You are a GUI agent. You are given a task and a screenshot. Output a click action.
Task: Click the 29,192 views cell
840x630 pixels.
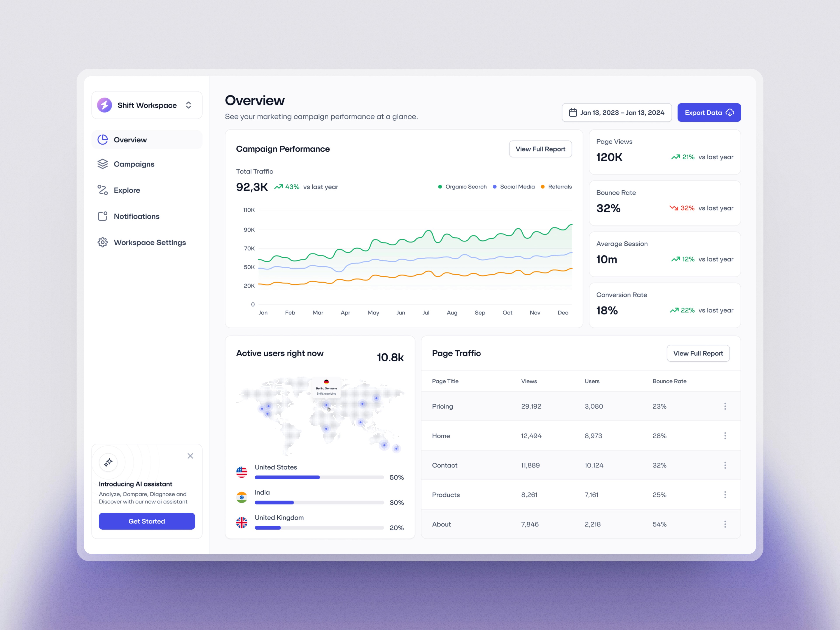pyautogui.click(x=531, y=406)
